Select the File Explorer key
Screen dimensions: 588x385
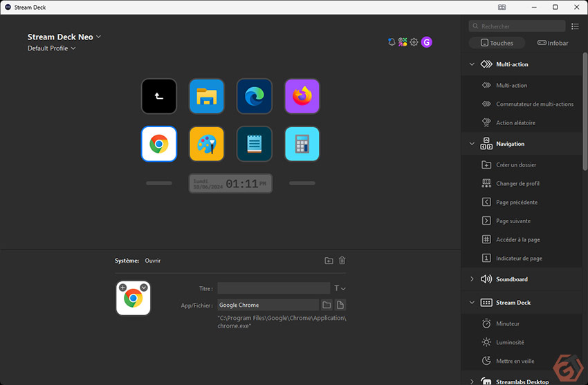pos(207,96)
